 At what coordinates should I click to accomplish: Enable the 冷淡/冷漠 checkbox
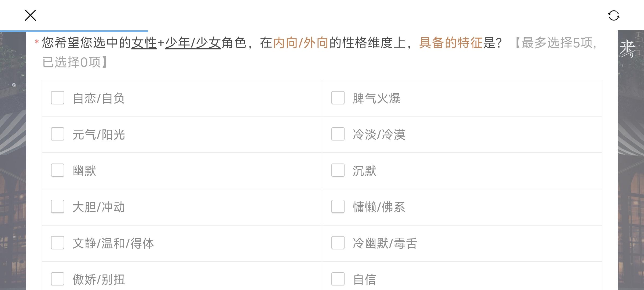point(338,134)
